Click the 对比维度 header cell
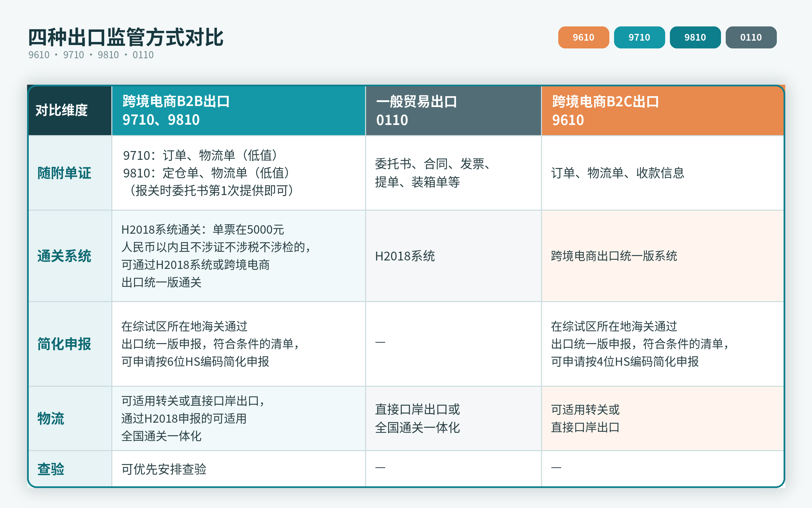The height and width of the screenshot is (508, 812). [70, 110]
